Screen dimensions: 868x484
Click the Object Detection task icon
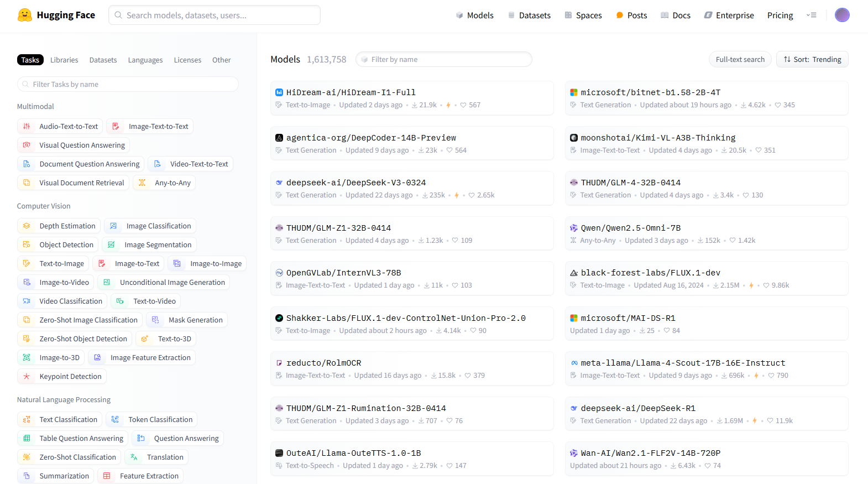coord(27,244)
